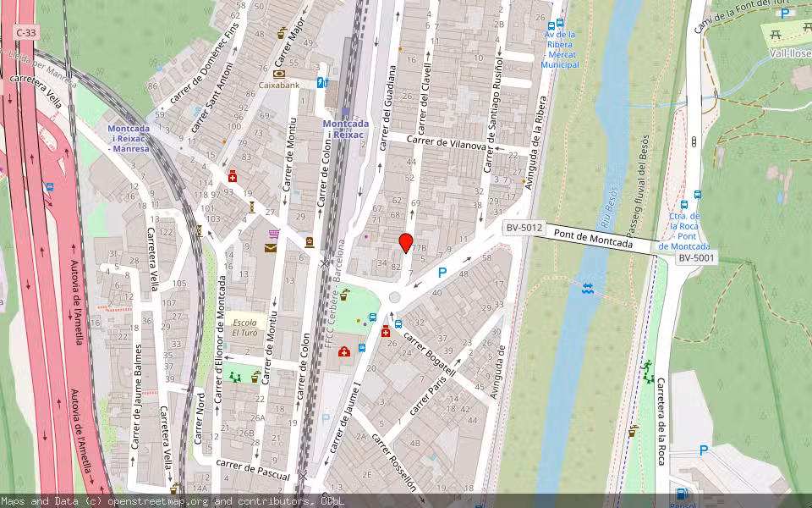
Task: Select the Avinguda de la Ribera label
Action: (x=535, y=142)
